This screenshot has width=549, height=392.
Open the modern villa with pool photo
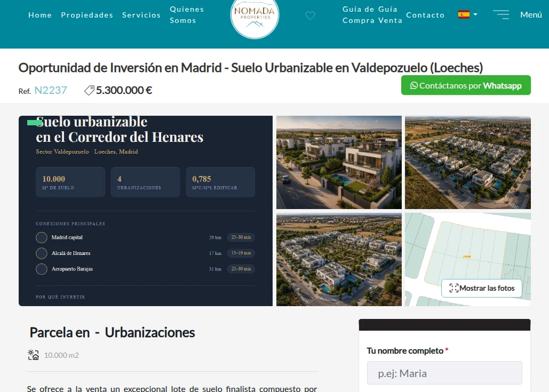click(339, 162)
